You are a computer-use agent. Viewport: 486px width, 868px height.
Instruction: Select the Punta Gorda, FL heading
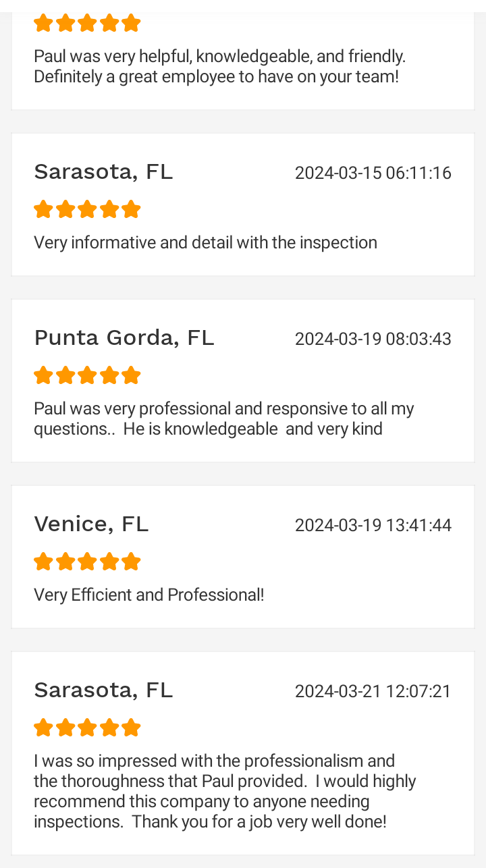tap(124, 337)
